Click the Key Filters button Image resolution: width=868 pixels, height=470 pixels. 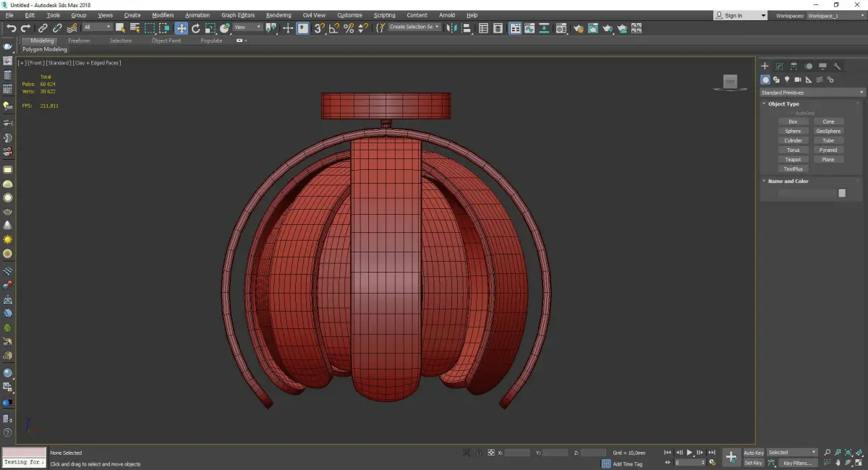pos(796,463)
